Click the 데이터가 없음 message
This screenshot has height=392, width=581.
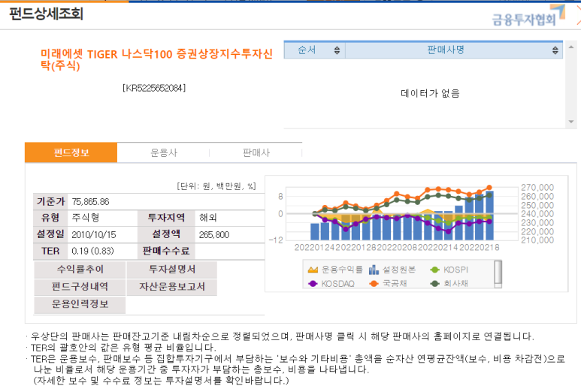tap(430, 93)
